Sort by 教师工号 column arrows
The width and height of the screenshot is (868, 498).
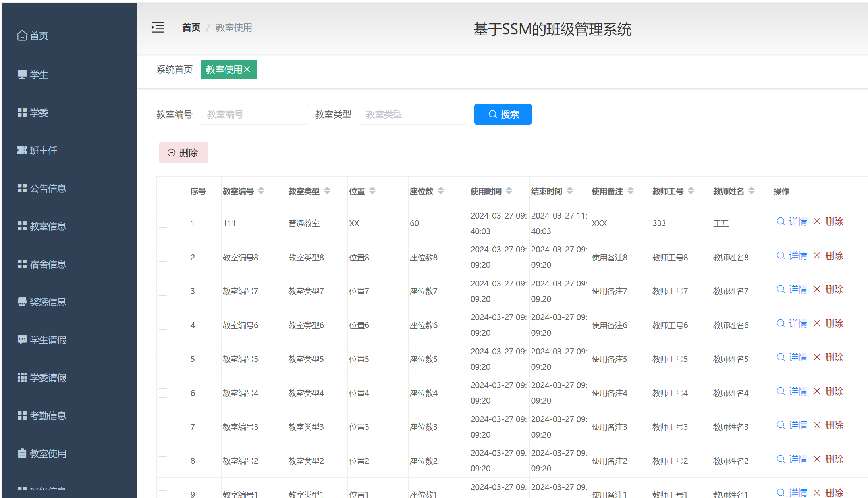pos(691,191)
